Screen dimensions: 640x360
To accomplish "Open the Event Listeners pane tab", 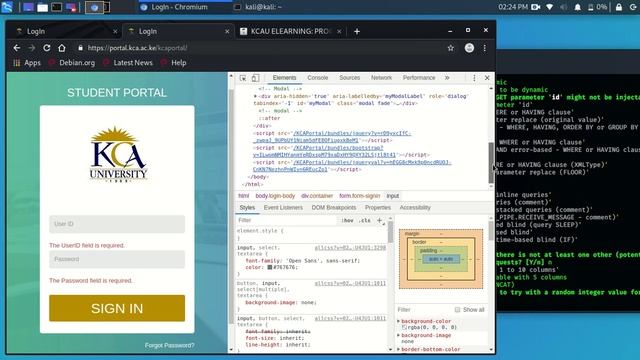I will coord(283,208).
